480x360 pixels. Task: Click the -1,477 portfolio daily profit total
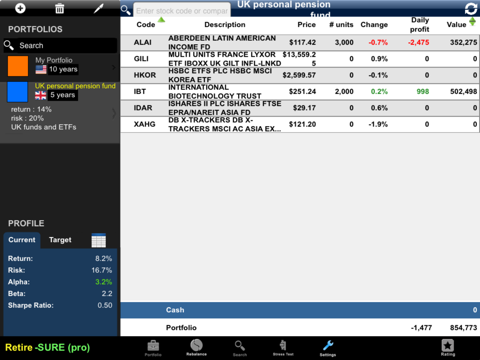pyautogui.click(x=421, y=328)
